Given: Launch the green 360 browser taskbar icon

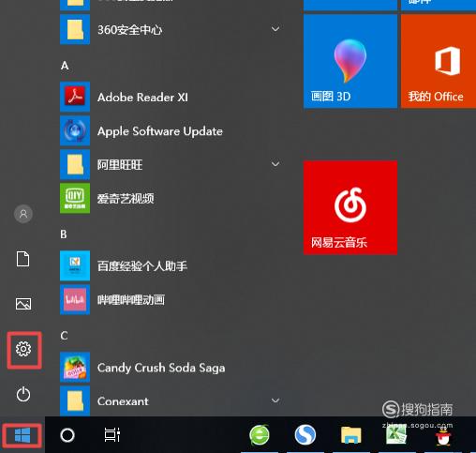Looking at the screenshot, I should pos(260,434).
